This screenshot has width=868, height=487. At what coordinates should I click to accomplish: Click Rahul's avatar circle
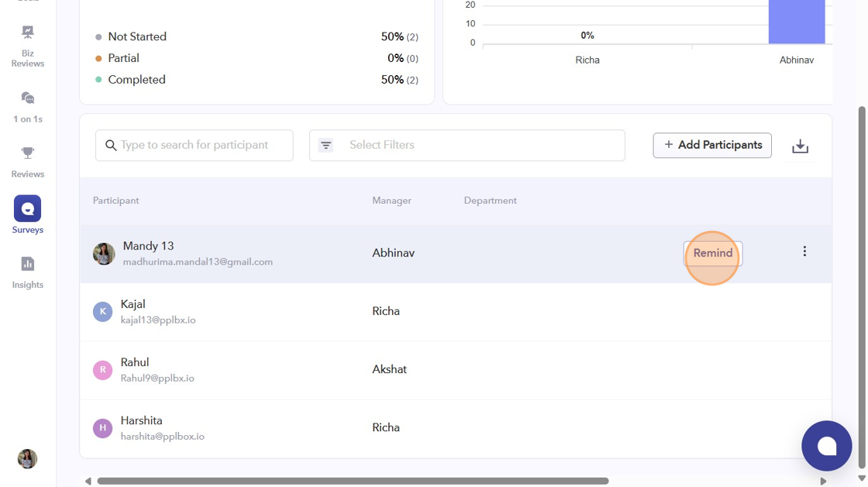102,370
